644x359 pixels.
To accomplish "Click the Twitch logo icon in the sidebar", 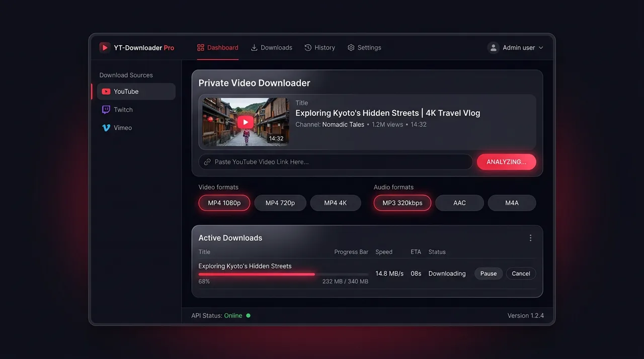I will [106, 110].
